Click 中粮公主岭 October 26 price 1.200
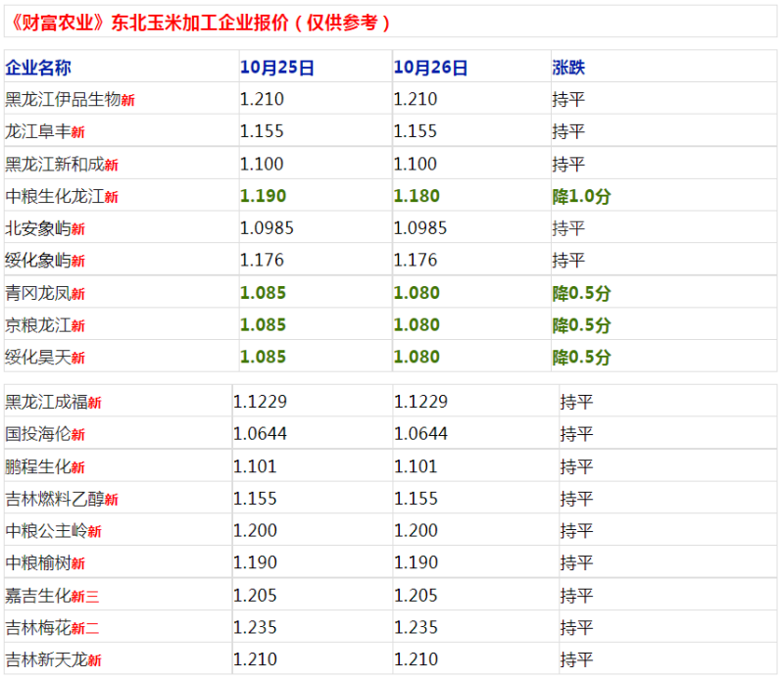Screen dimensions: 784x680 (416, 530)
